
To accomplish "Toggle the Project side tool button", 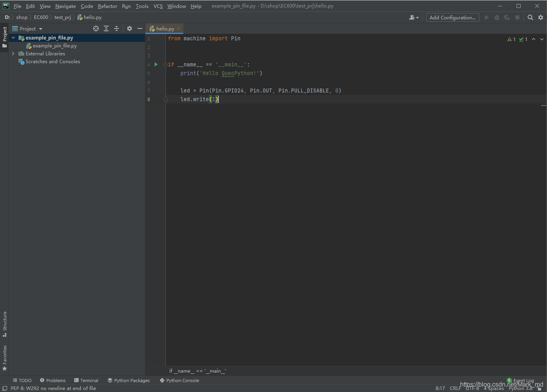I will [4, 37].
